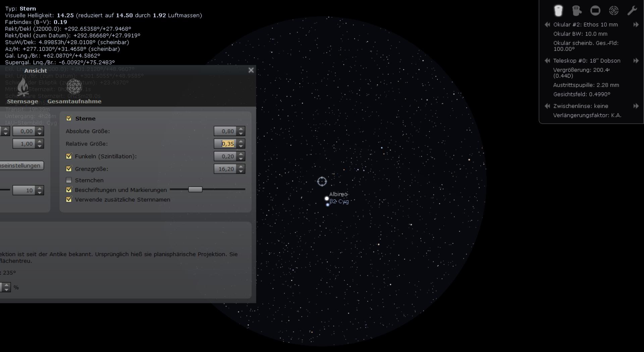Raise Funkeln value with up arrow
The image size is (644, 352).
pos(241,154)
